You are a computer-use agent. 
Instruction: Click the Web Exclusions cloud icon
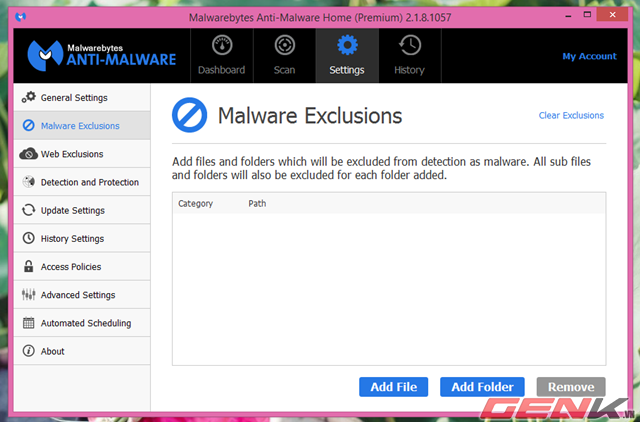tap(29, 154)
